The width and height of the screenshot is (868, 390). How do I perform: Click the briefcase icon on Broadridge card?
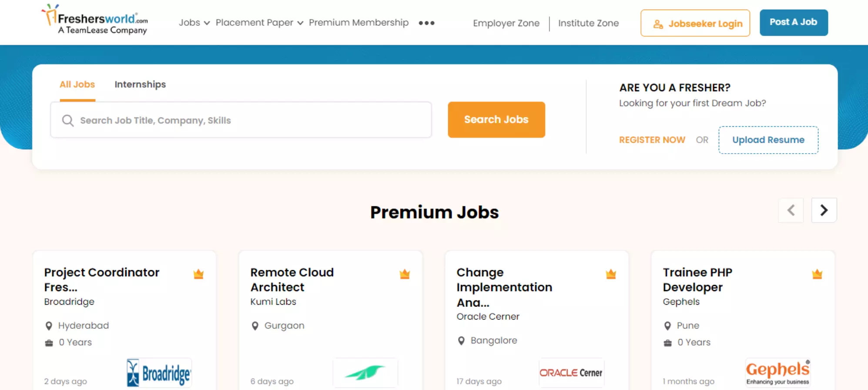pyautogui.click(x=49, y=343)
